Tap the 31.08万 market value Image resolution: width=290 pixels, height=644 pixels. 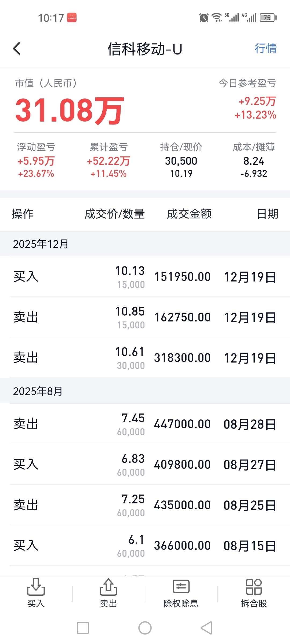(x=70, y=111)
